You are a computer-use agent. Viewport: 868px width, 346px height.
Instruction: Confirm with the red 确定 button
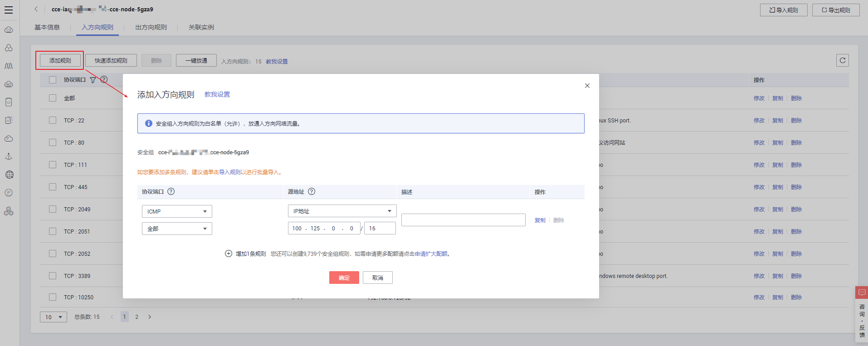point(344,278)
